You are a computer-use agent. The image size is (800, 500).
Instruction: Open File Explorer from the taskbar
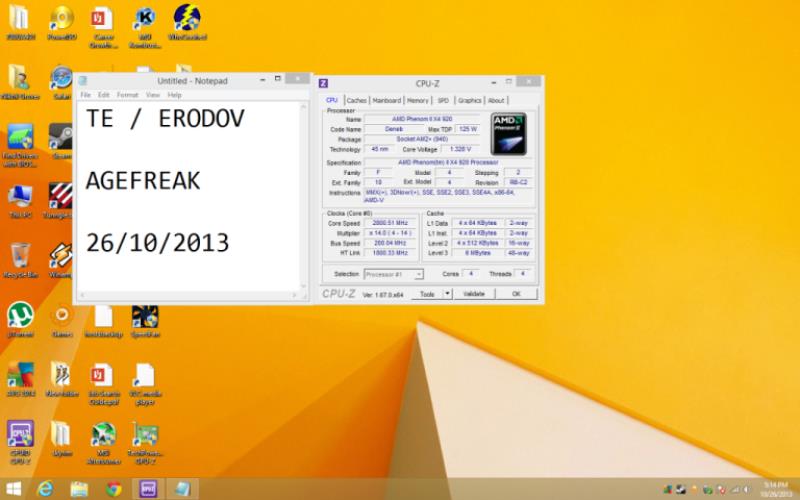[79, 488]
